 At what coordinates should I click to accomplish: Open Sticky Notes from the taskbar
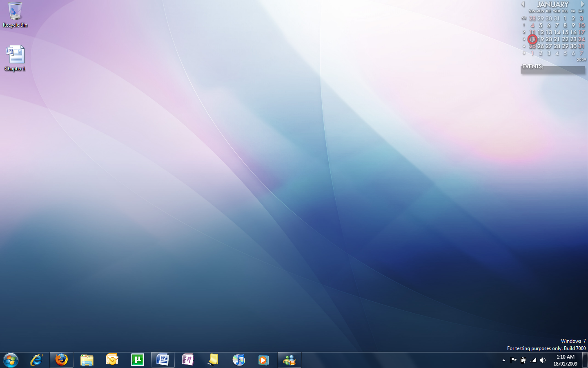coord(213,360)
